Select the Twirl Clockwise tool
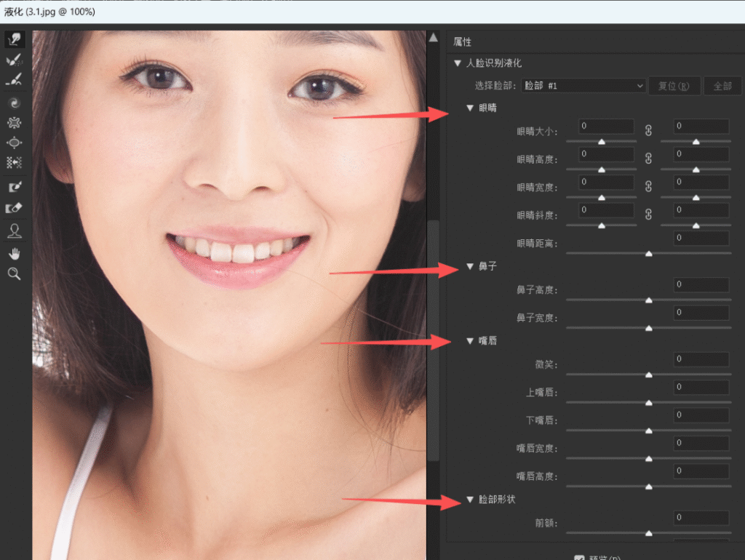Image resolution: width=745 pixels, height=560 pixels. click(x=15, y=103)
